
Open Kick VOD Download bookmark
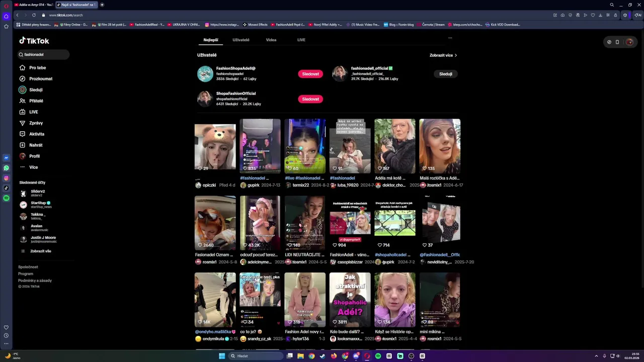[503, 24]
